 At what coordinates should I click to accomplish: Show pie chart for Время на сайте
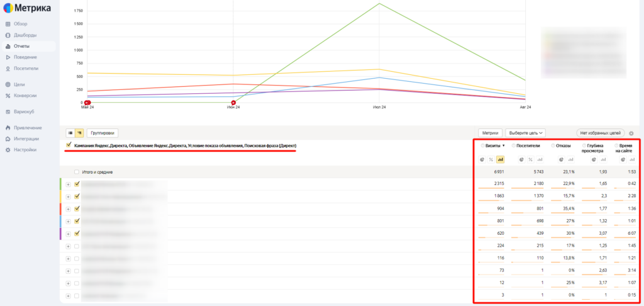click(x=623, y=159)
